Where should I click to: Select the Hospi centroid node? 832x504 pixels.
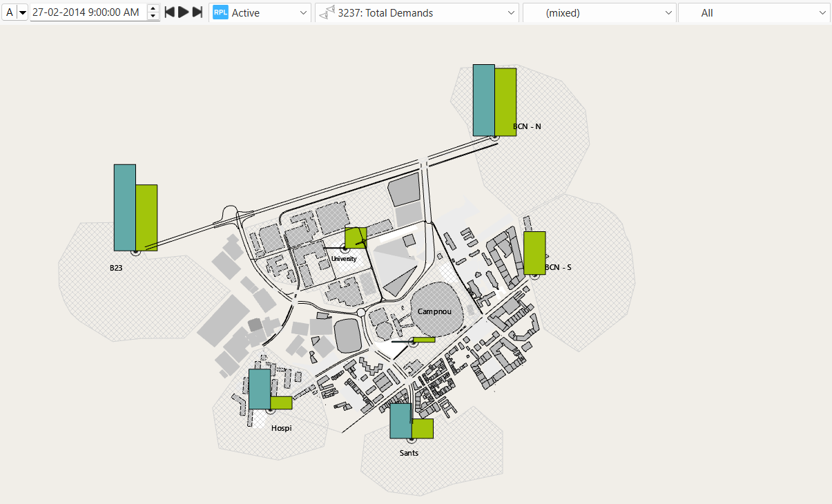coord(270,410)
